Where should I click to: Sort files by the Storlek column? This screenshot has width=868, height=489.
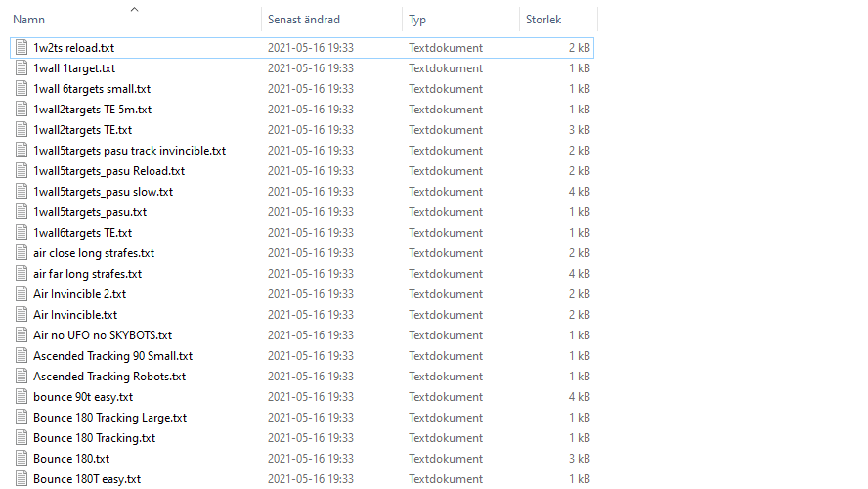(x=543, y=20)
